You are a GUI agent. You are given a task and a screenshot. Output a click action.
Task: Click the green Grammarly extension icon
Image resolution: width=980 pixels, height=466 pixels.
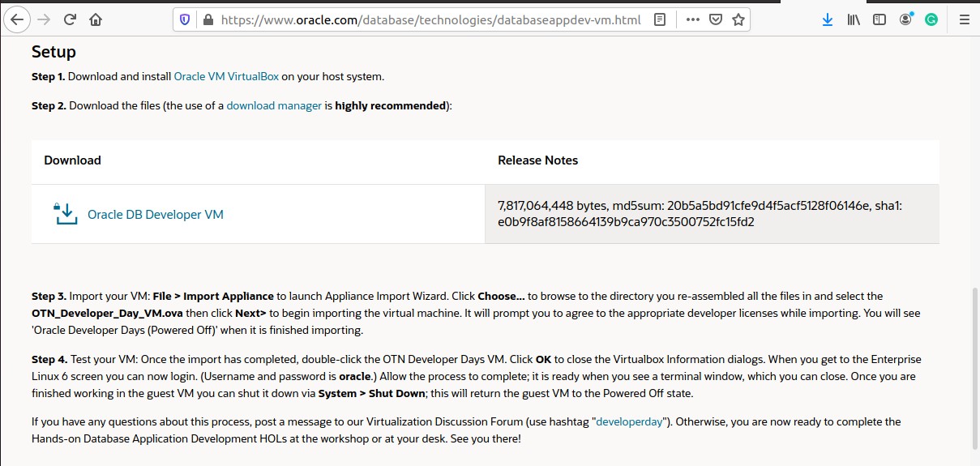click(x=931, y=19)
